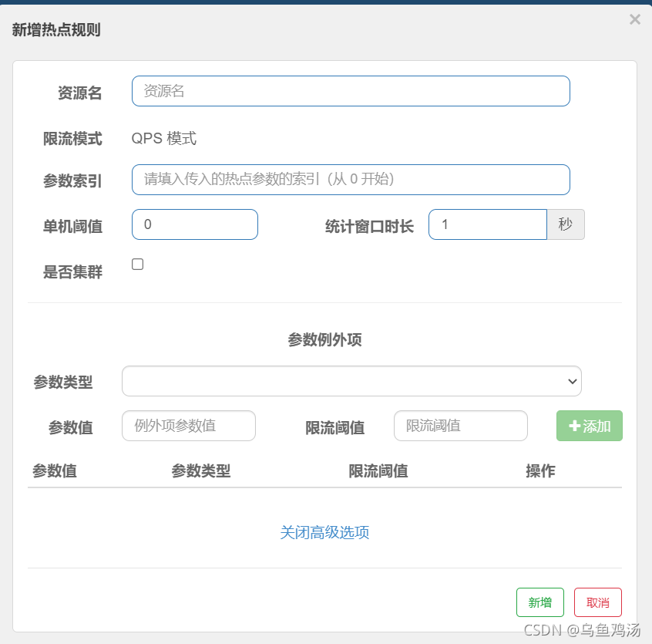Click the 限流阈值 table column header

tap(378, 471)
